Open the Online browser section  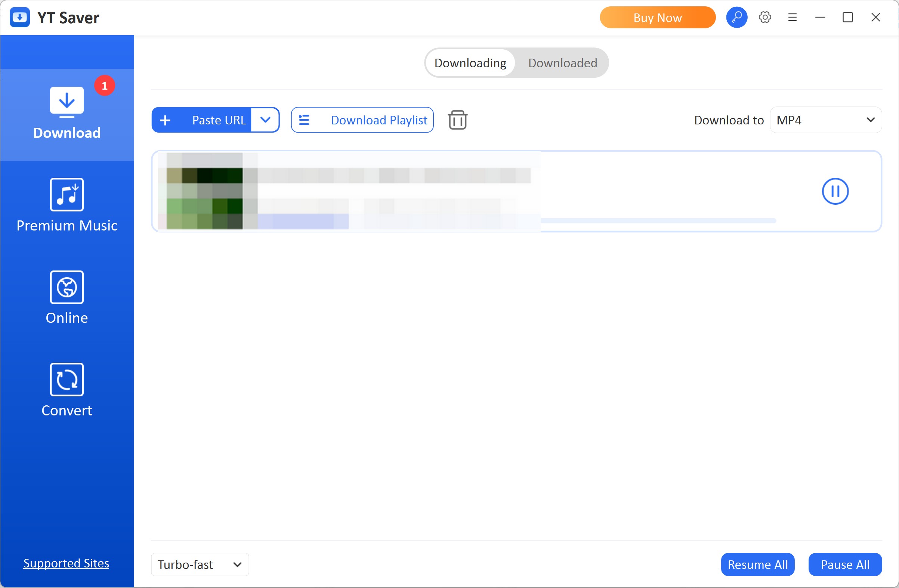tap(67, 298)
